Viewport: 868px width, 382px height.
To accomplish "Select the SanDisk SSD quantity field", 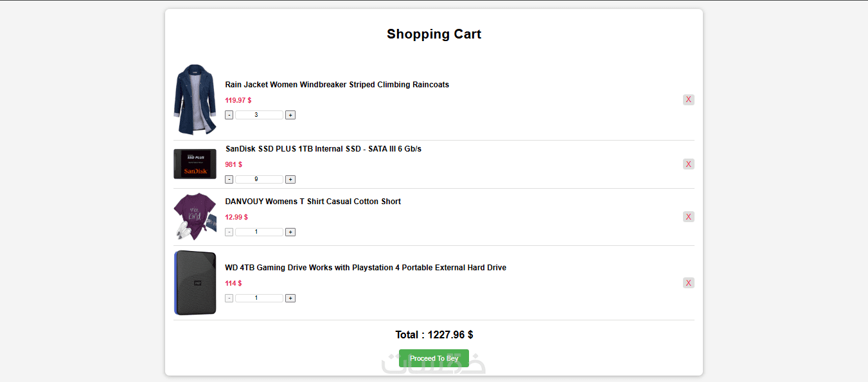I will [259, 179].
